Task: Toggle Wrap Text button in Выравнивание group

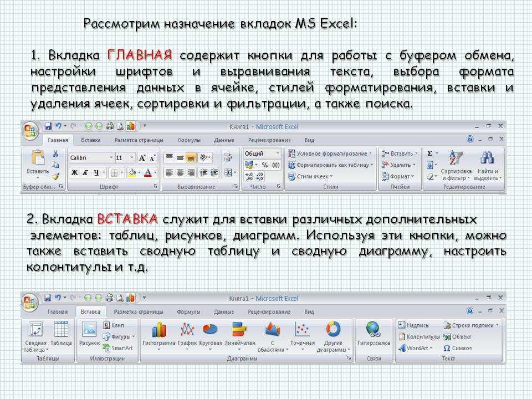Action: 228,157
